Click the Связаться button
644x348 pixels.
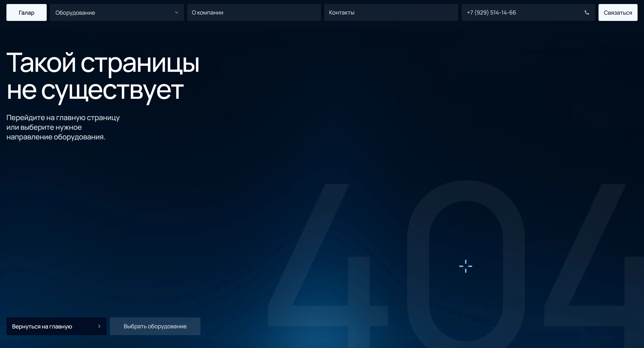(x=618, y=12)
